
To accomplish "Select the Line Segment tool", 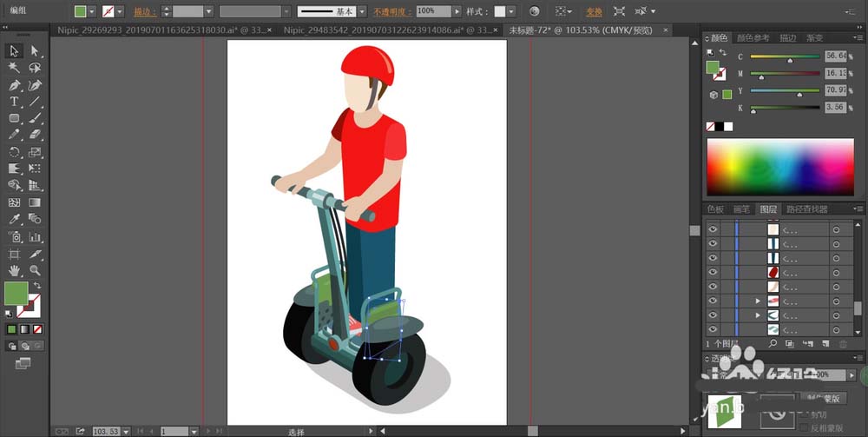I will click(x=35, y=102).
